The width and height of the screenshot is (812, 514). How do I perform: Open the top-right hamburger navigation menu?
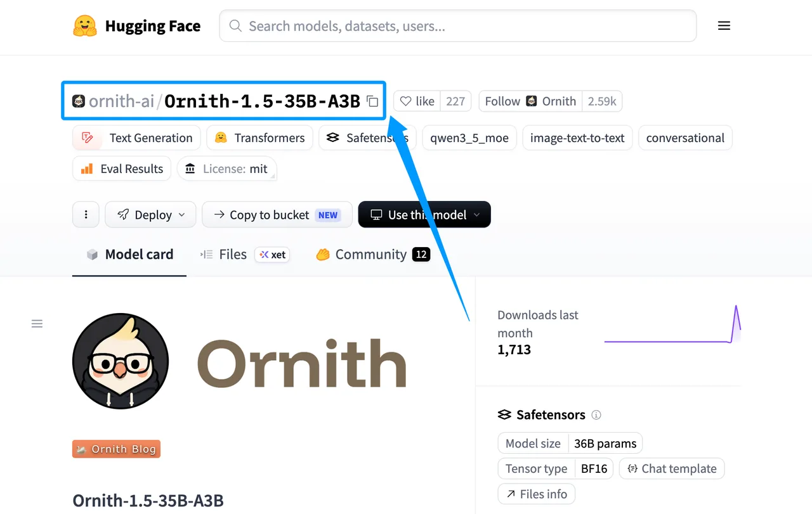click(x=724, y=26)
